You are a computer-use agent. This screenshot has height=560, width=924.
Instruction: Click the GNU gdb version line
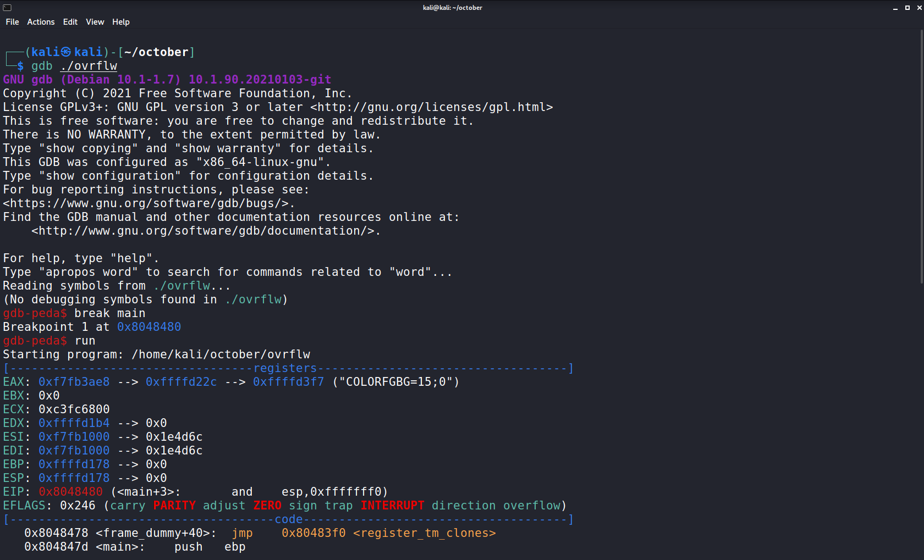pos(167,80)
